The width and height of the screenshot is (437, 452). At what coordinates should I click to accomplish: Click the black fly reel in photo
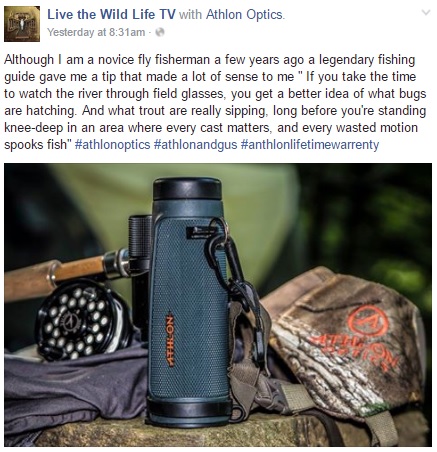pos(83,320)
